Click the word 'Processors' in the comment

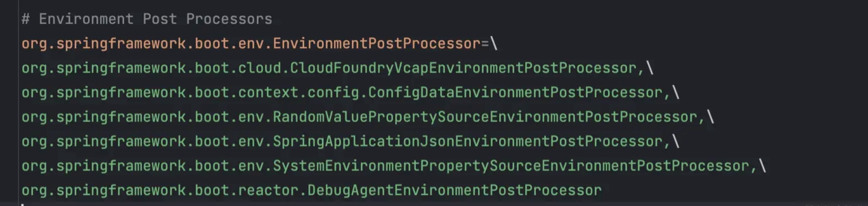229,19
